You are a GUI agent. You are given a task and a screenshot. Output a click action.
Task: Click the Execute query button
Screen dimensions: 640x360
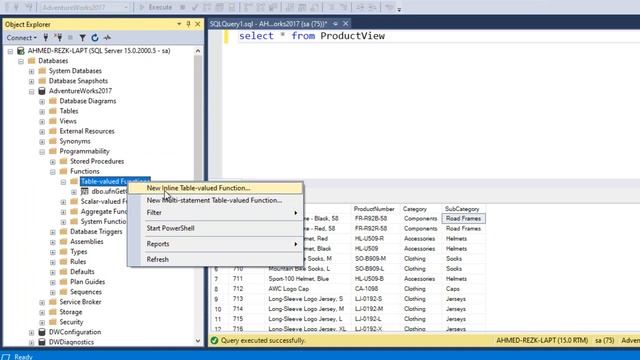pyautogui.click(x=156, y=7)
